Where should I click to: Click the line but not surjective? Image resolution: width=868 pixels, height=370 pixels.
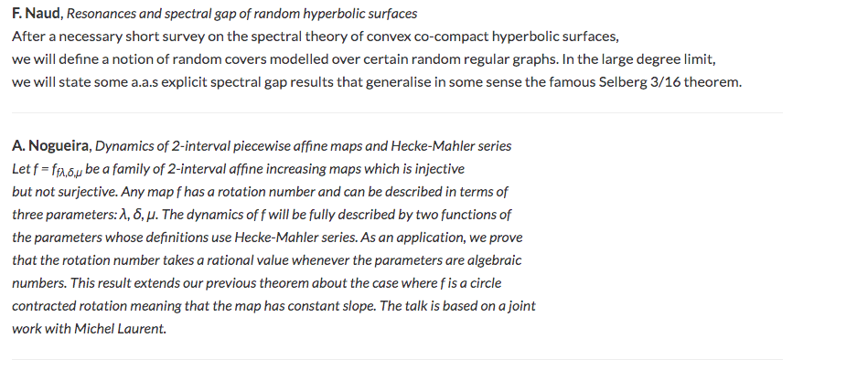coord(260,192)
